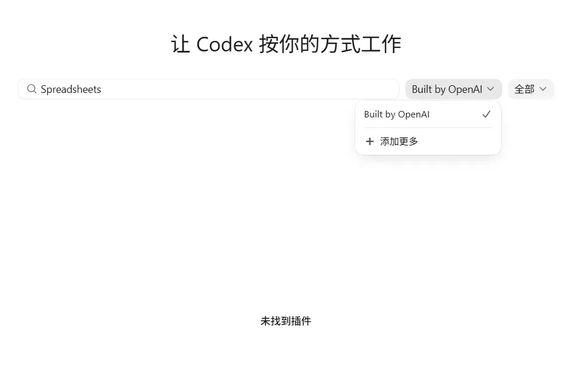
Task: Select Built by OpenAI menu option
Action: [428, 114]
